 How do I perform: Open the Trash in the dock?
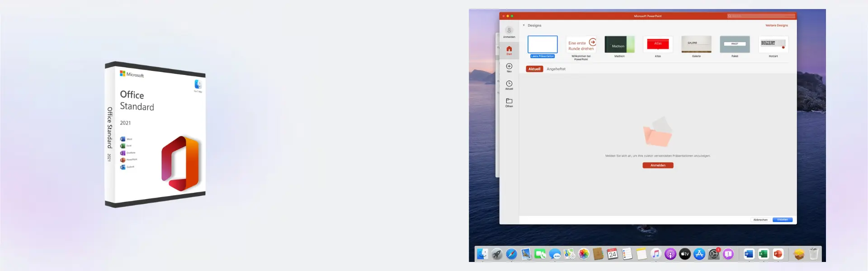coord(813,254)
